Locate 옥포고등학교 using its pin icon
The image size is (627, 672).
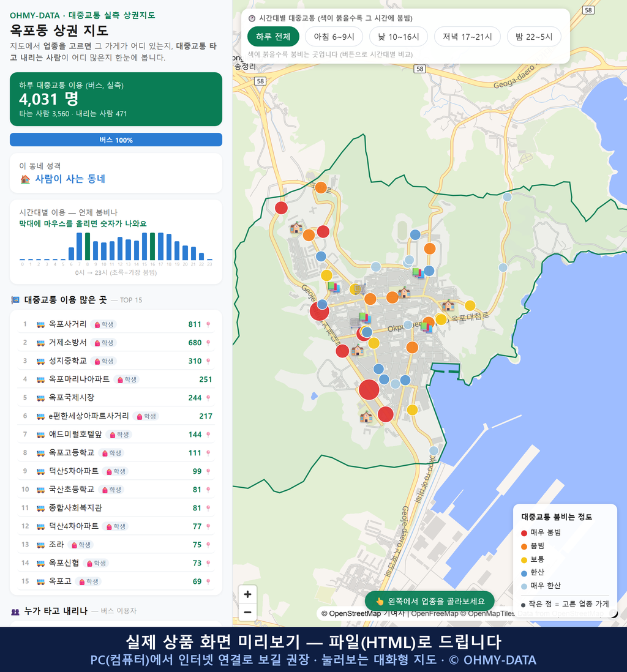click(208, 453)
